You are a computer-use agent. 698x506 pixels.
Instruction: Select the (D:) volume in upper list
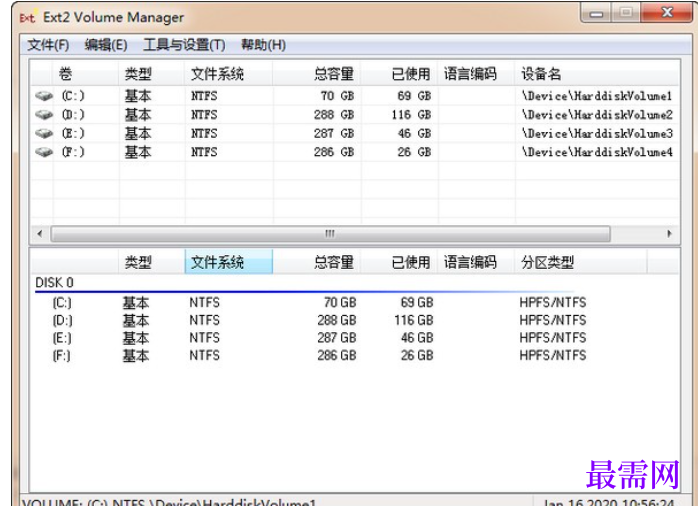click(73, 114)
